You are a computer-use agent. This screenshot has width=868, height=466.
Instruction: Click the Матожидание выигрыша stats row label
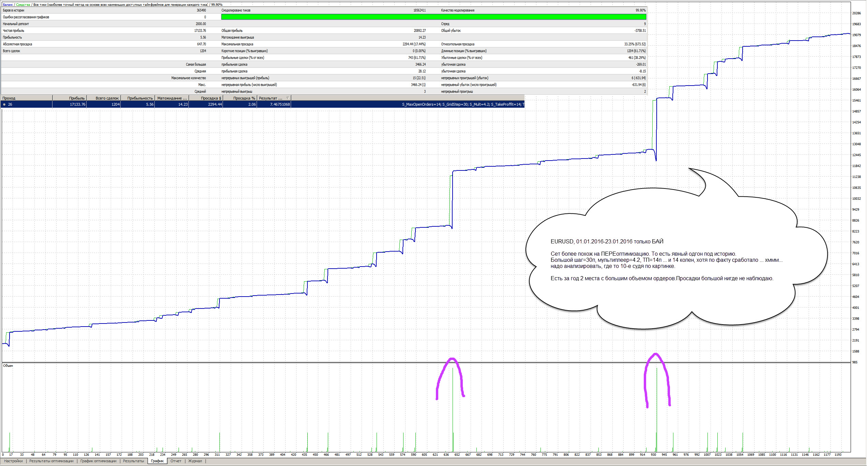tap(238, 37)
